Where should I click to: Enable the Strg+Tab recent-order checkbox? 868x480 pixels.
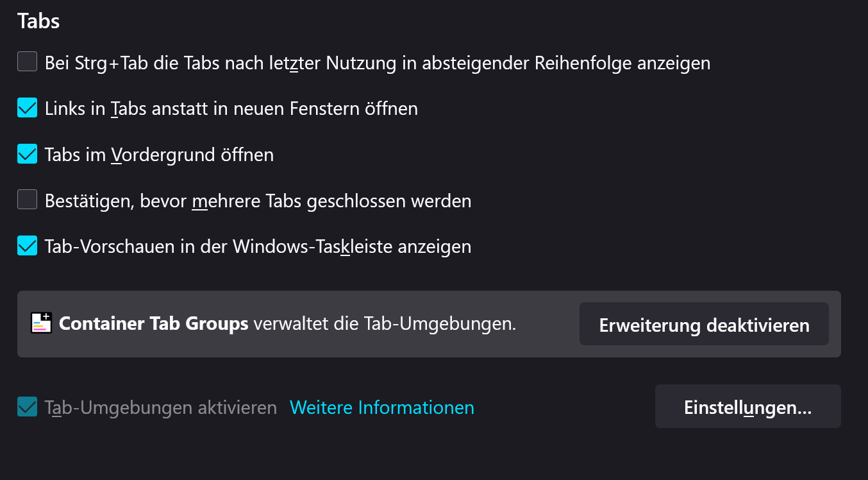27,62
